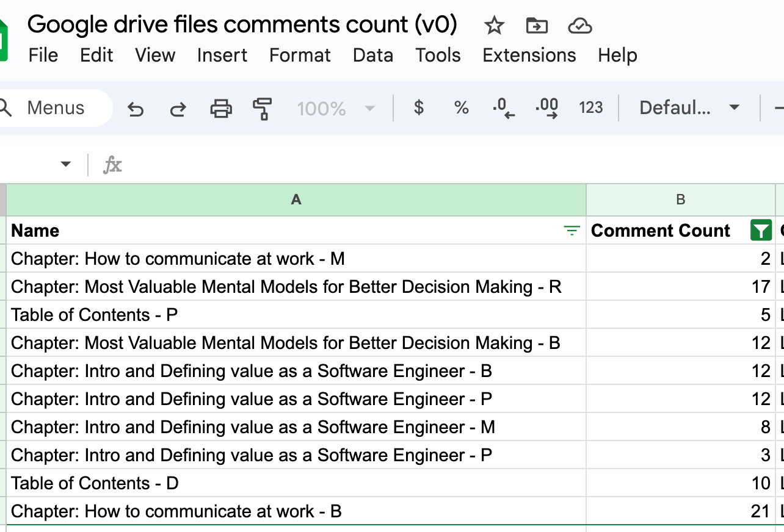Search menus using the Menus box
Screen dimensions: 784x532
pyautogui.click(x=55, y=107)
